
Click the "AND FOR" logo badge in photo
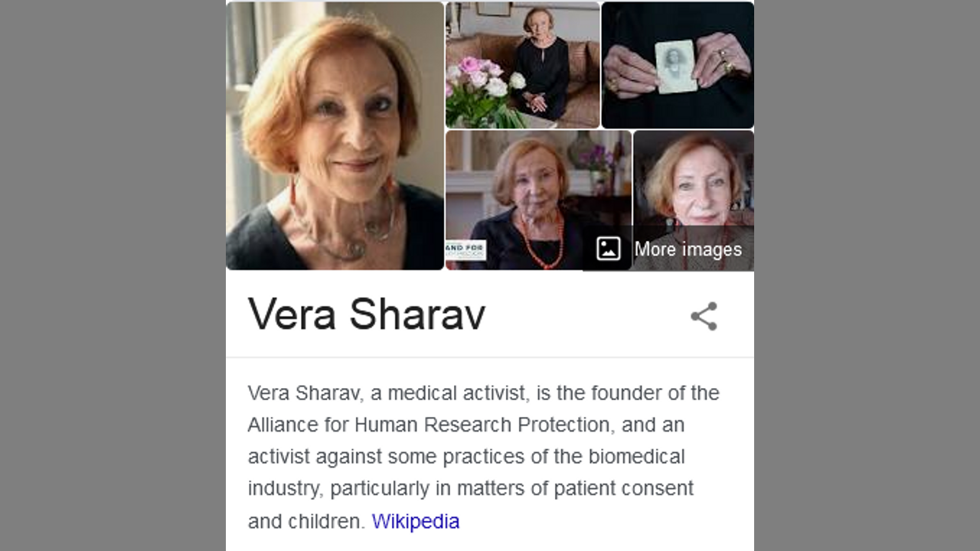(465, 250)
